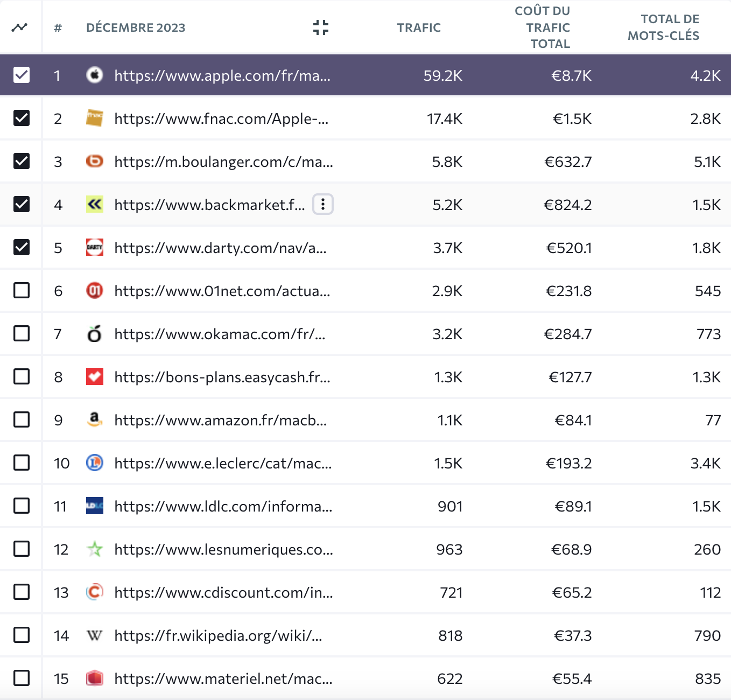Screen dimensions: 731x700
Task: Uncheck the fnac.com row checkbox
Action: (22, 118)
